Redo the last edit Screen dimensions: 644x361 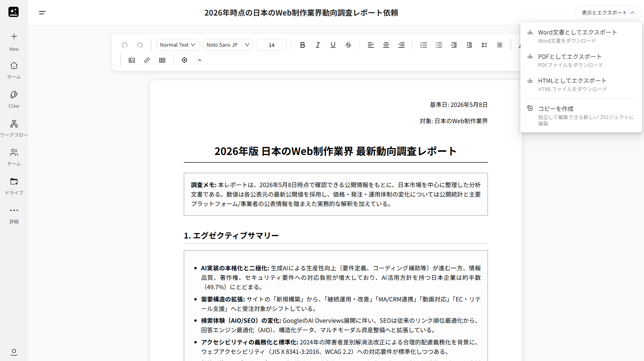point(140,45)
